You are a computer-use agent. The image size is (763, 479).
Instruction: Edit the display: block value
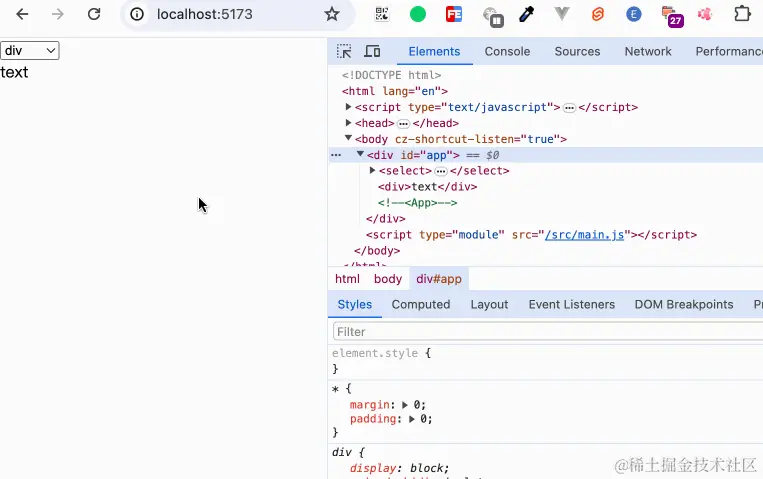coord(427,468)
